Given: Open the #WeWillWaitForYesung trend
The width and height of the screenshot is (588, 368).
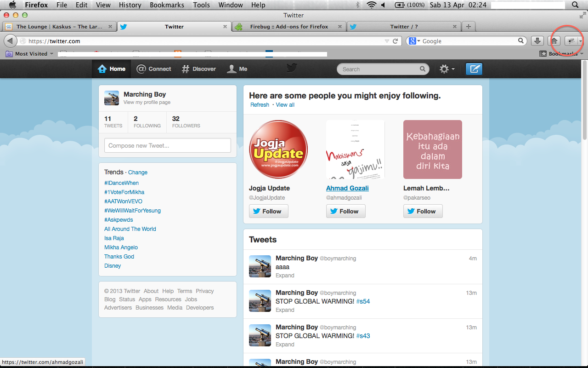Looking at the screenshot, I should [132, 211].
